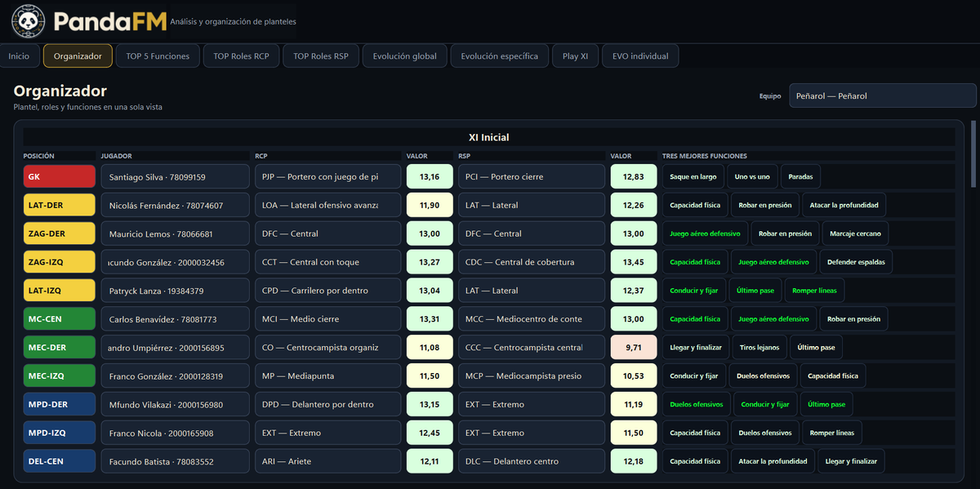980x489 pixels.
Task: Go to the Play XI tab
Action: tap(575, 56)
